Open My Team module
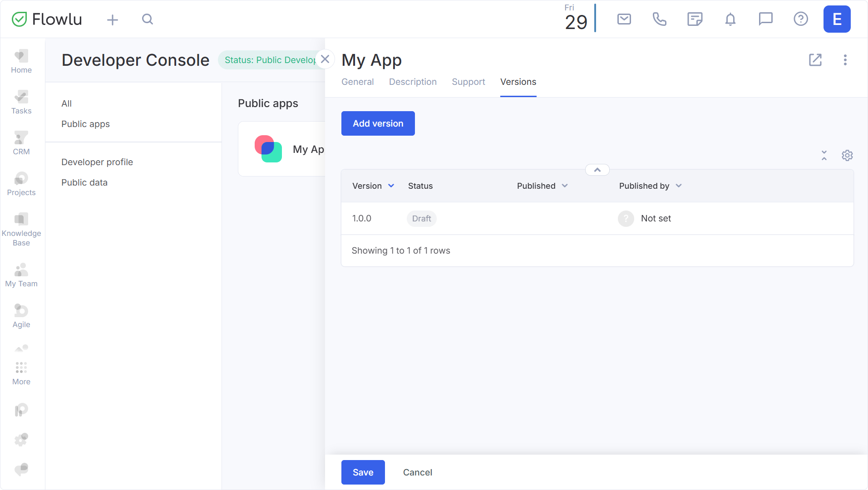Image resolution: width=868 pixels, height=490 pixels. pyautogui.click(x=21, y=275)
